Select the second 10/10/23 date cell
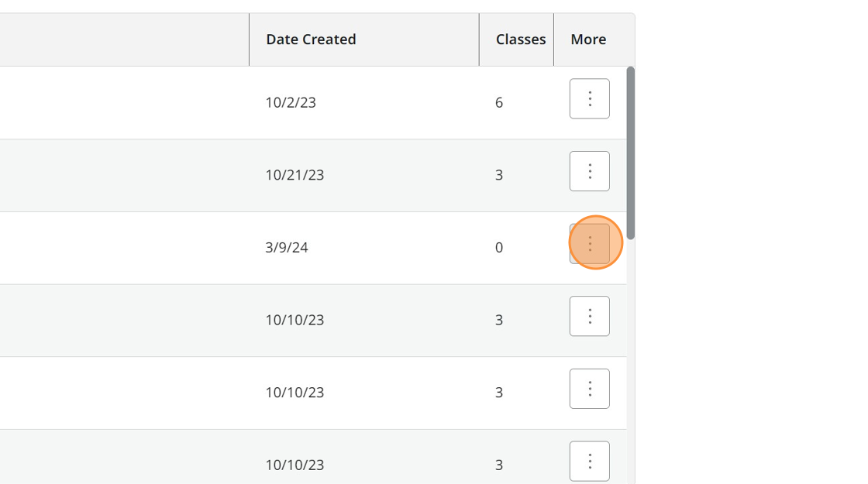This screenshot has width=868, height=484. (294, 393)
